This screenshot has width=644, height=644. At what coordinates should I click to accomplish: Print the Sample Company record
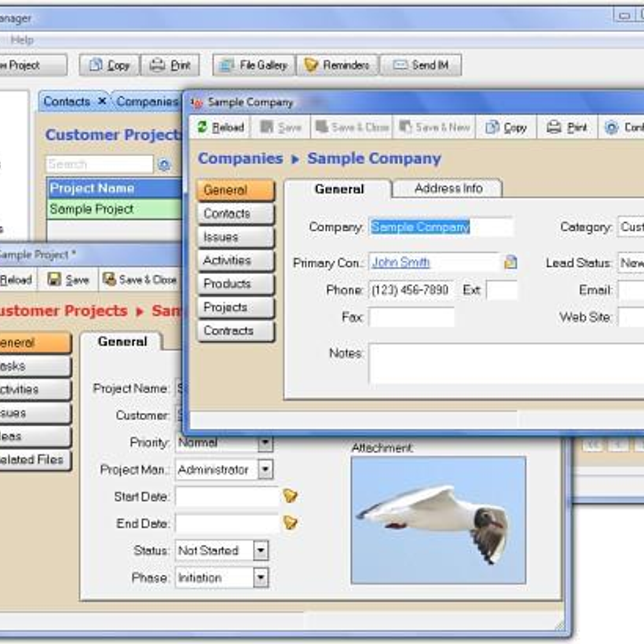(567, 128)
